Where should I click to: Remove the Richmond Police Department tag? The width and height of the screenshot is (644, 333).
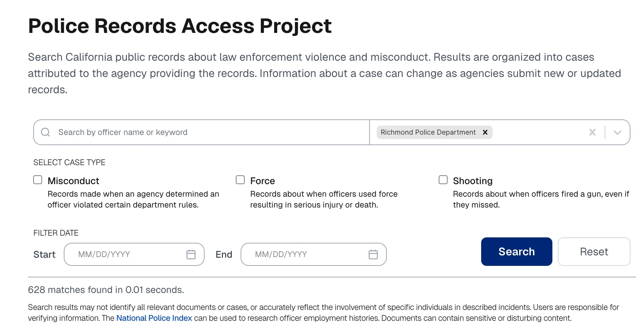tap(485, 132)
